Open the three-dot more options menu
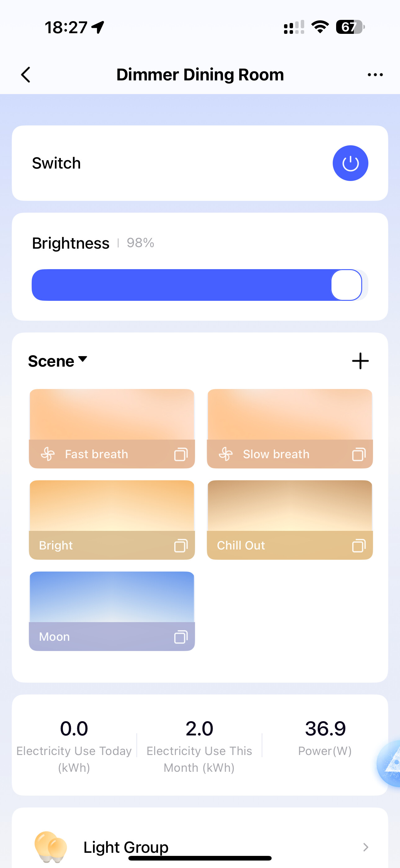Image resolution: width=400 pixels, height=868 pixels. pos(375,75)
